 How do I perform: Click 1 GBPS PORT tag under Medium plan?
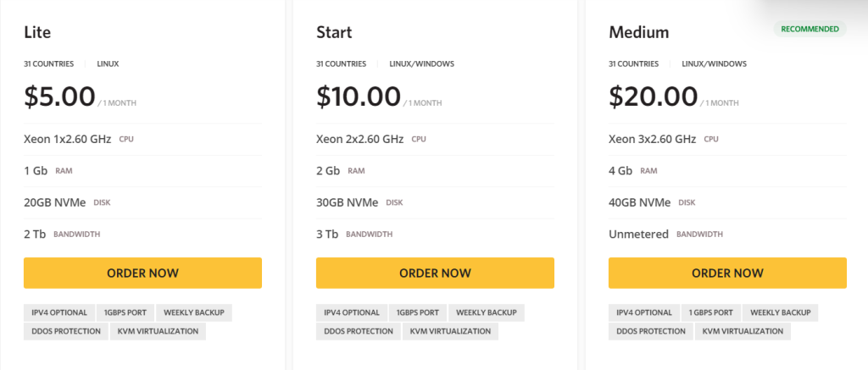pyautogui.click(x=711, y=312)
